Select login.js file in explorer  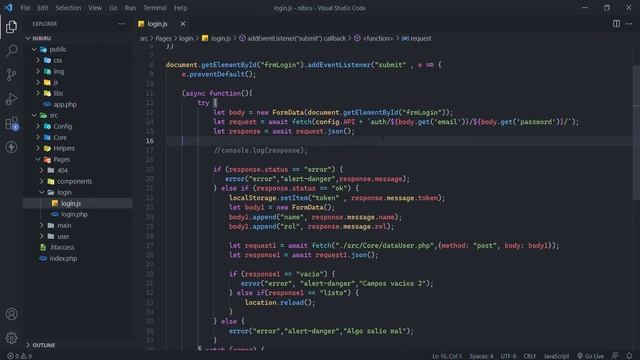78,203
